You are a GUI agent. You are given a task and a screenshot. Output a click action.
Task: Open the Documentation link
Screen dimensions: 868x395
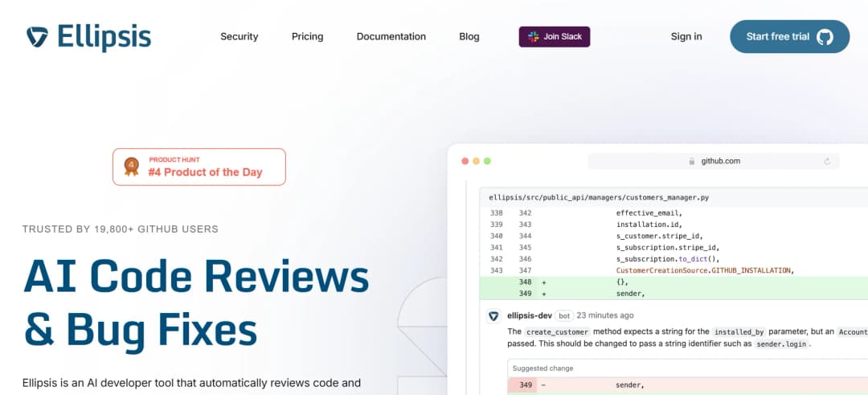coord(391,36)
